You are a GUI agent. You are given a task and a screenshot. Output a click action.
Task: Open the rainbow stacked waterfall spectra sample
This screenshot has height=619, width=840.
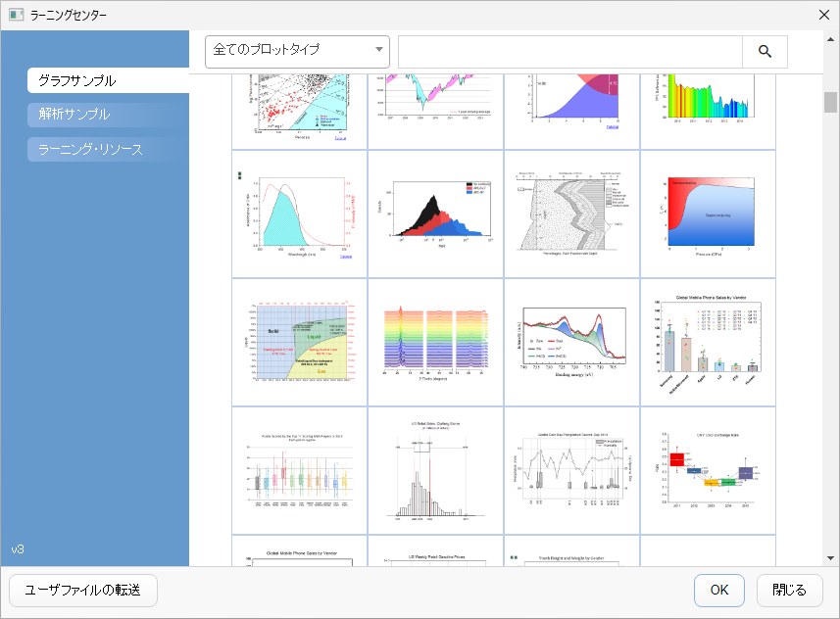[x=434, y=342]
